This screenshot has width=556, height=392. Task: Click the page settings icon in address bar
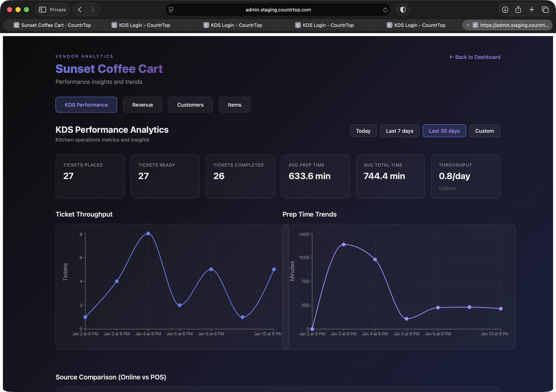(x=171, y=10)
